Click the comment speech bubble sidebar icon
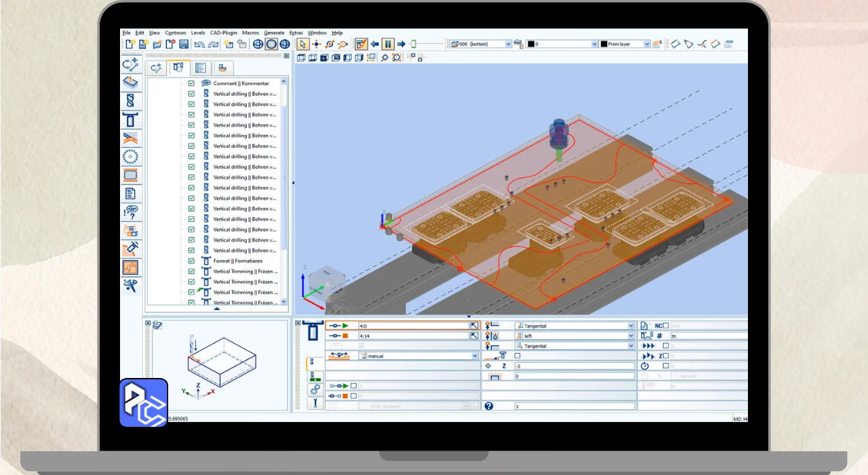Screen dimensions: 868x475 click(130, 212)
